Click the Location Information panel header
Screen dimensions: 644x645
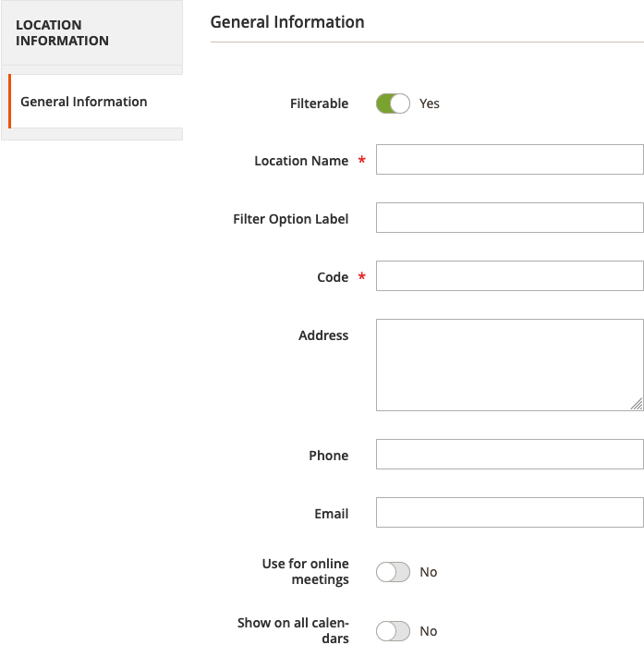click(x=63, y=32)
